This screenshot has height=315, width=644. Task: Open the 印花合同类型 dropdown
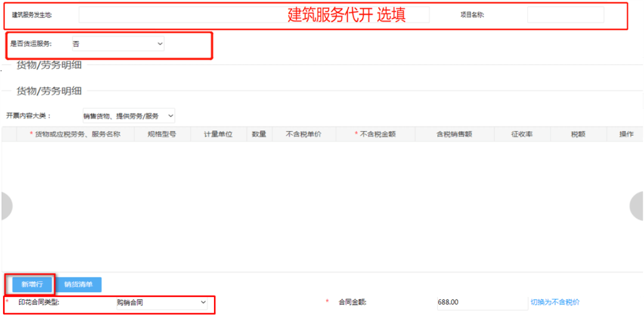(162, 302)
